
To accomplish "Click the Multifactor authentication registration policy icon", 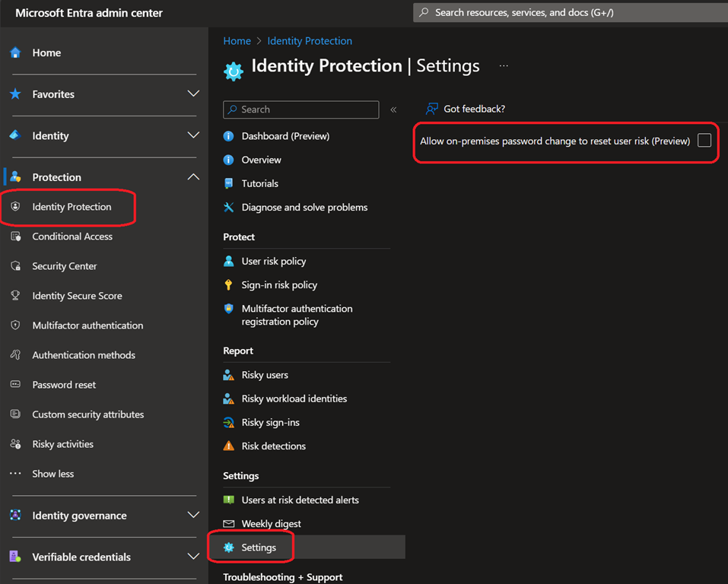I will click(230, 309).
